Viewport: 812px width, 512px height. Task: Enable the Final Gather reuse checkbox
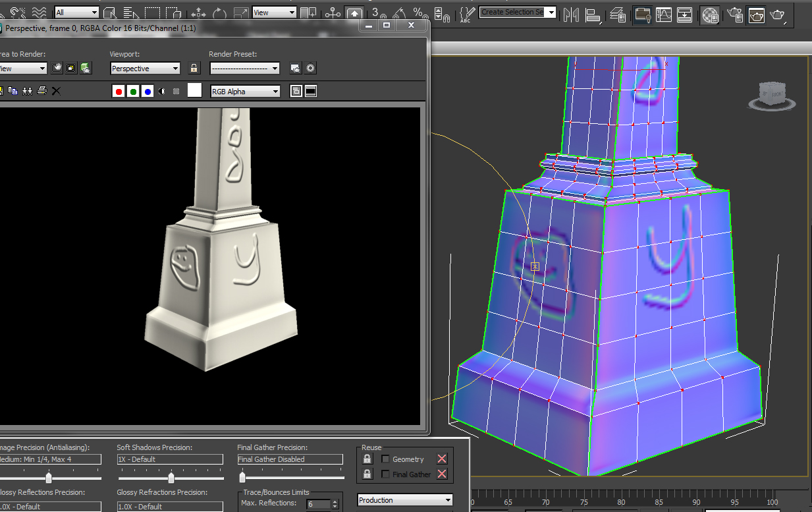click(x=385, y=474)
